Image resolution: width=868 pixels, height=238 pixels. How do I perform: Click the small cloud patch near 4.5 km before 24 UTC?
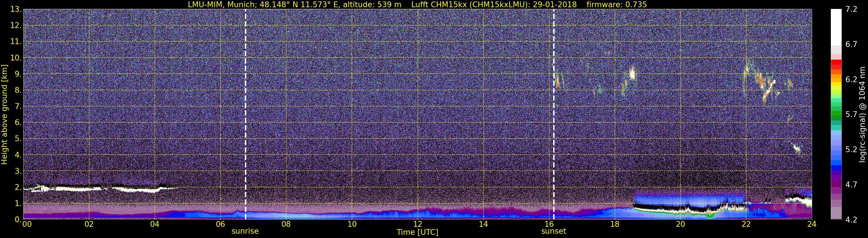pyautogui.click(x=797, y=148)
